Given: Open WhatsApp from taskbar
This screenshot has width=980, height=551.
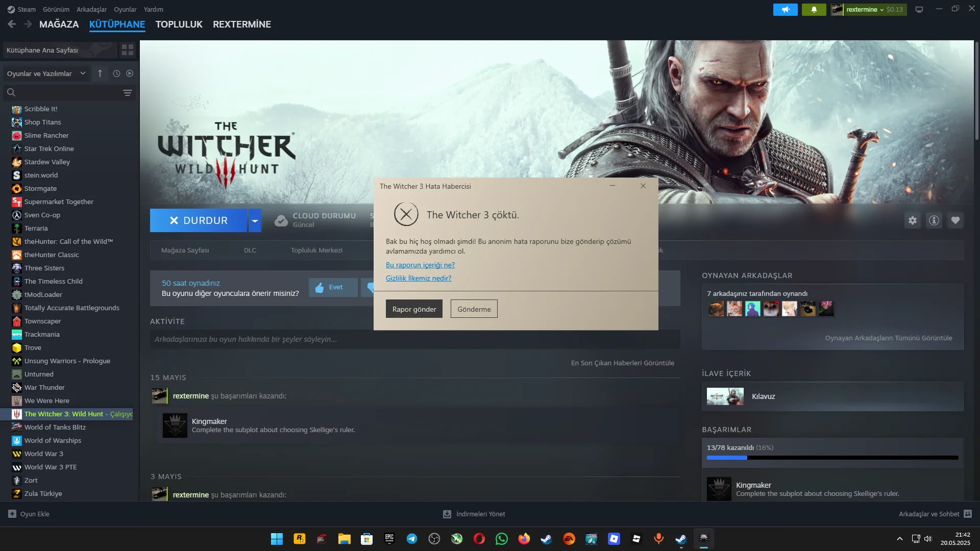Looking at the screenshot, I should [502, 539].
